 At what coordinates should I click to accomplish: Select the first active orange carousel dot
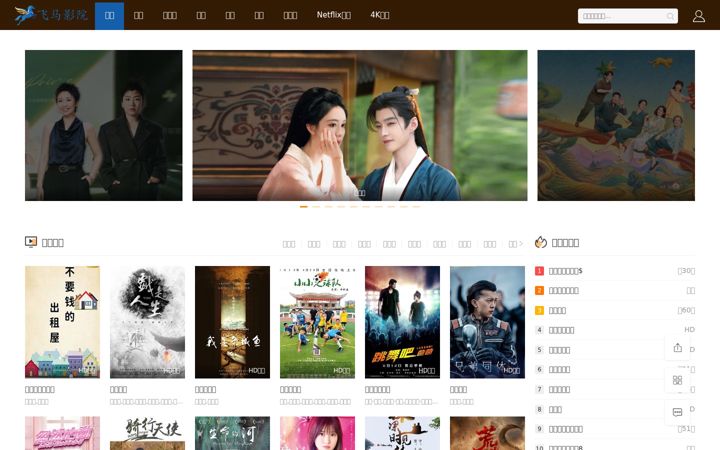click(x=304, y=207)
